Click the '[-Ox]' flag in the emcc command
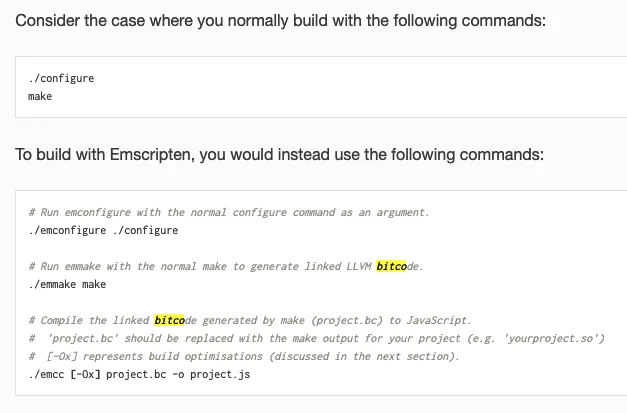This screenshot has height=413, width=627. pyautogui.click(x=84, y=374)
